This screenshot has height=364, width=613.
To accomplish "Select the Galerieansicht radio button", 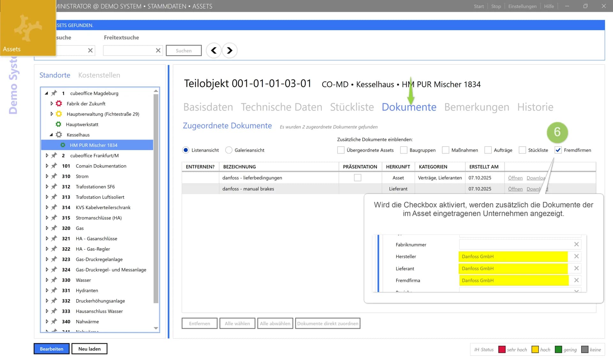I will pos(229,150).
